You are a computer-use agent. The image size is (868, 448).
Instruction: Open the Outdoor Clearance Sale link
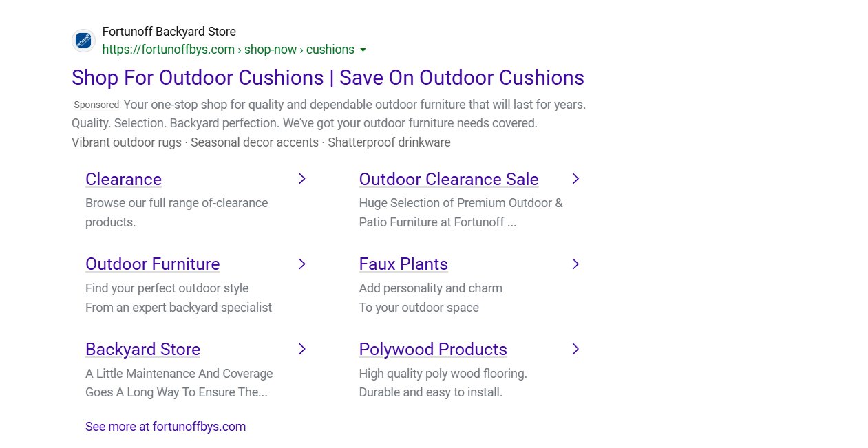pos(448,180)
